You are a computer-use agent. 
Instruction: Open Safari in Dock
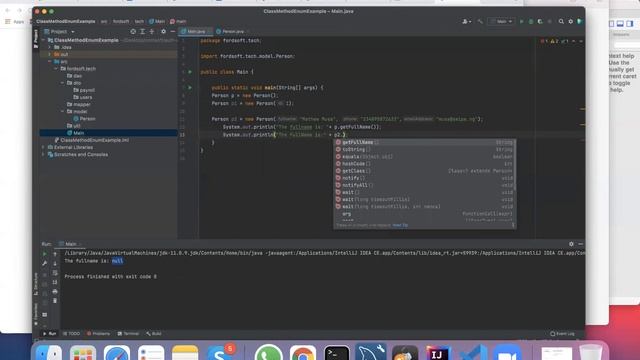tap(117, 353)
